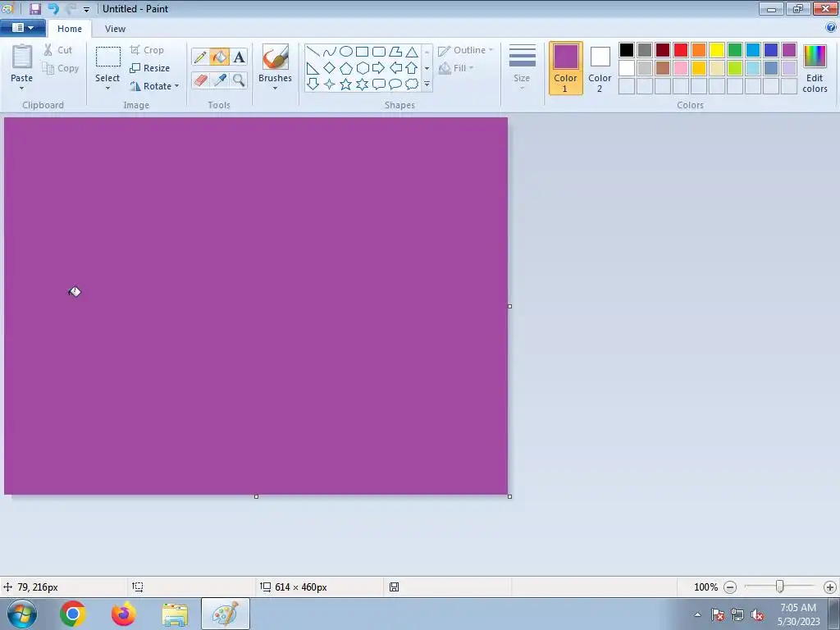Open Google Chrome from the taskbar
The height and width of the screenshot is (630, 840).
point(73,614)
